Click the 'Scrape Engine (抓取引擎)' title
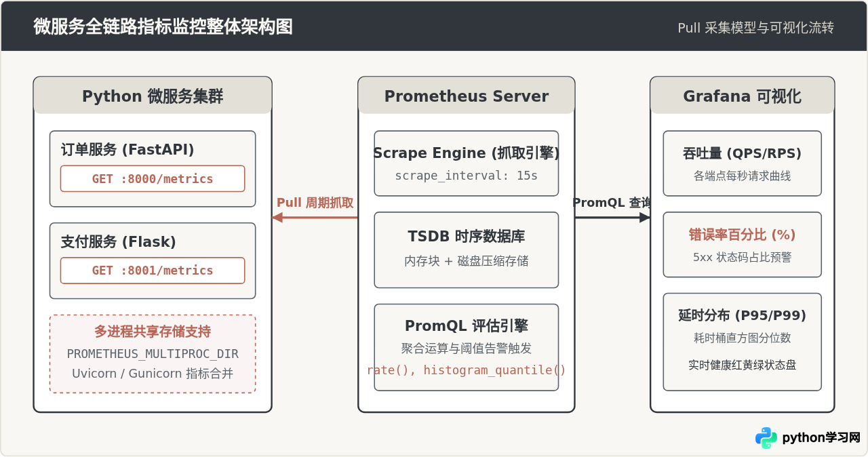This screenshot has width=868, height=457. tap(467, 153)
